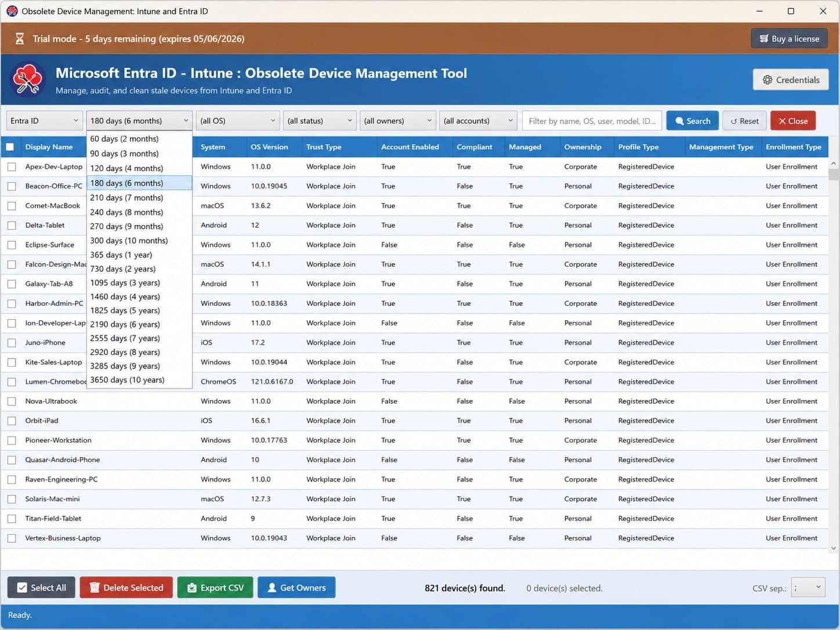Click the cart icon on Buy a license

click(764, 39)
